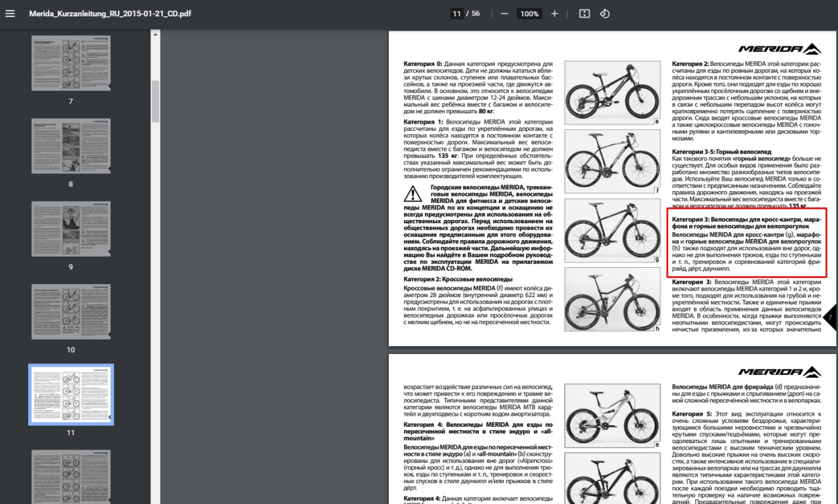Click the bicycle image labeled f

click(x=612, y=162)
